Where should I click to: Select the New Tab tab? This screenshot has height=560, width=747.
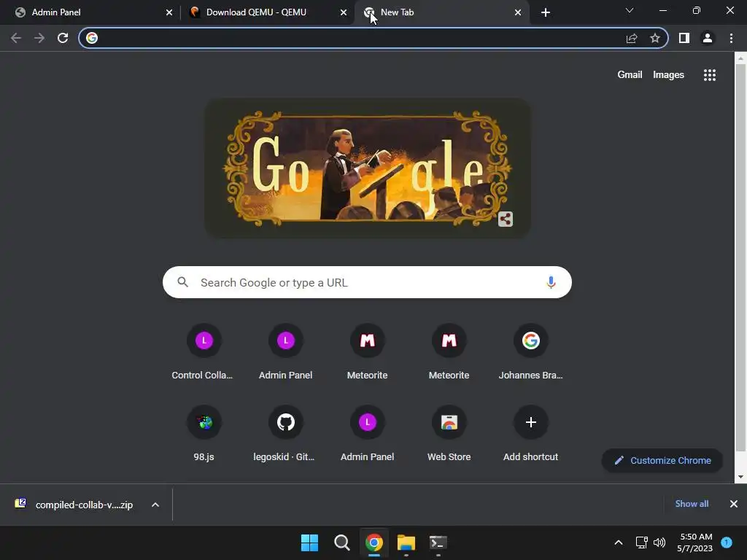click(441, 12)
